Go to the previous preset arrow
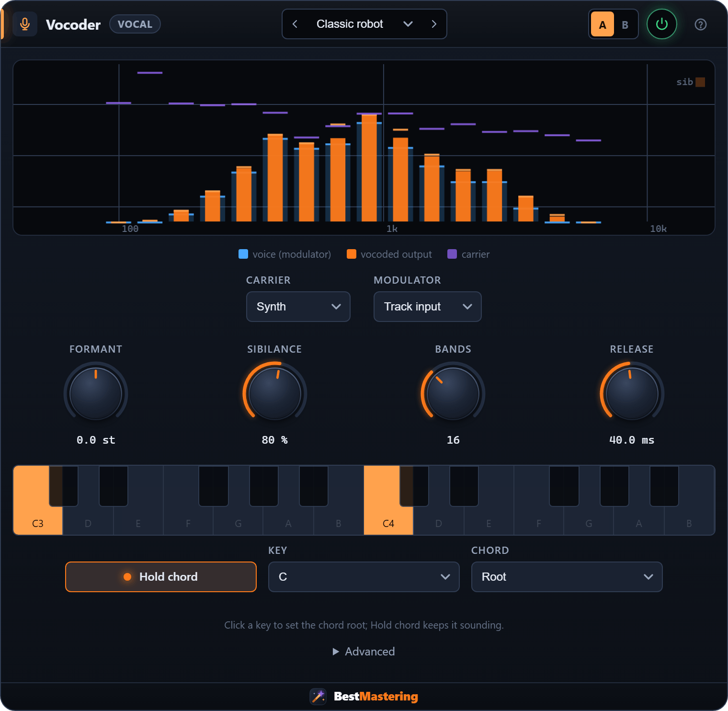This screenshot has height=711, width=728. click(x=295, y=24)
